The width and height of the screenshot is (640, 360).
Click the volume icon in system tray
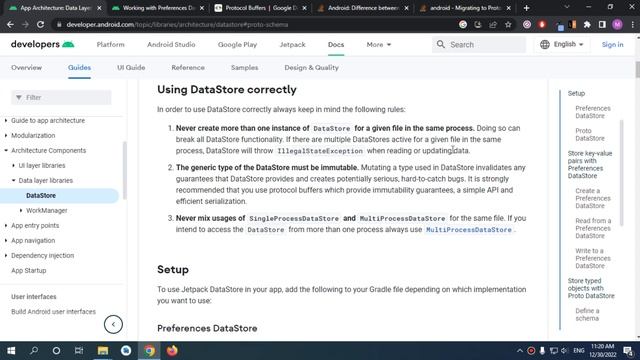(x=564, y=351)
